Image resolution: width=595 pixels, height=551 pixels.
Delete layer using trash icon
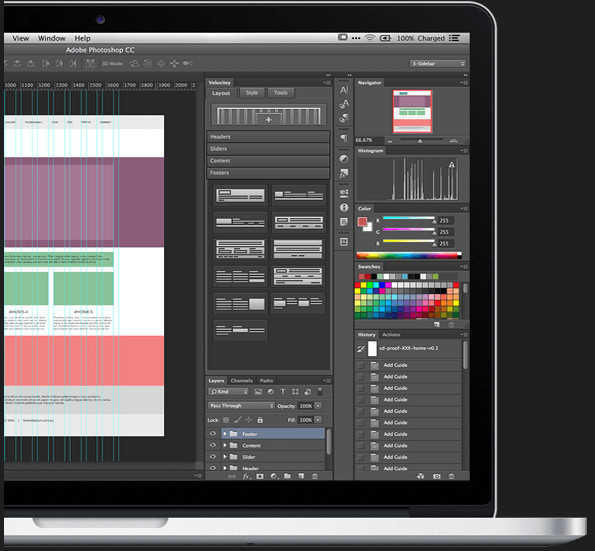click(315, 476)
